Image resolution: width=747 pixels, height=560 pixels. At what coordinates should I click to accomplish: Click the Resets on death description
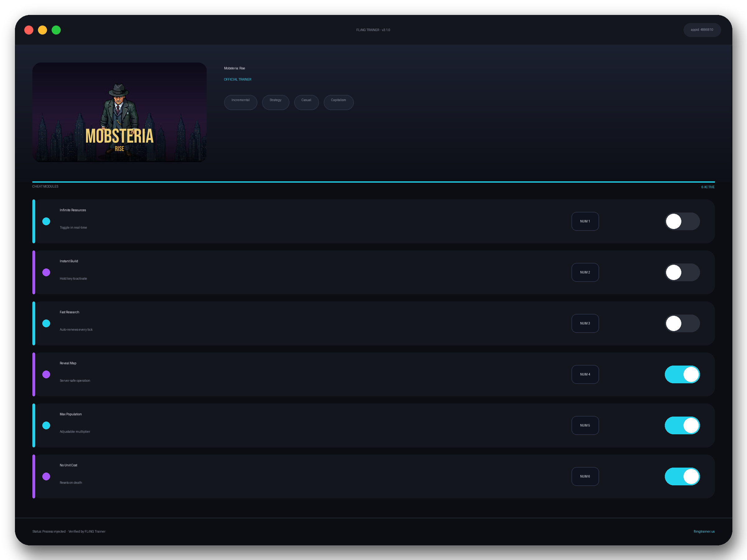[71, 482]
